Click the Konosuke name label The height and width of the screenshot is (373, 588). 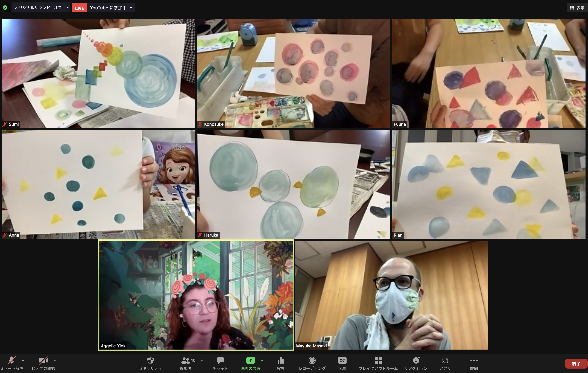click(214, 124)
